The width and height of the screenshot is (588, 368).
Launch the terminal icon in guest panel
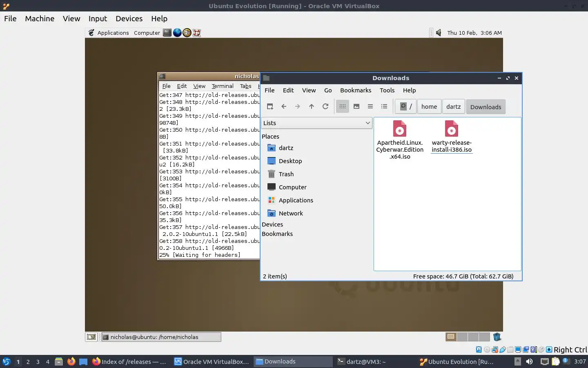[x=167, y=33]
